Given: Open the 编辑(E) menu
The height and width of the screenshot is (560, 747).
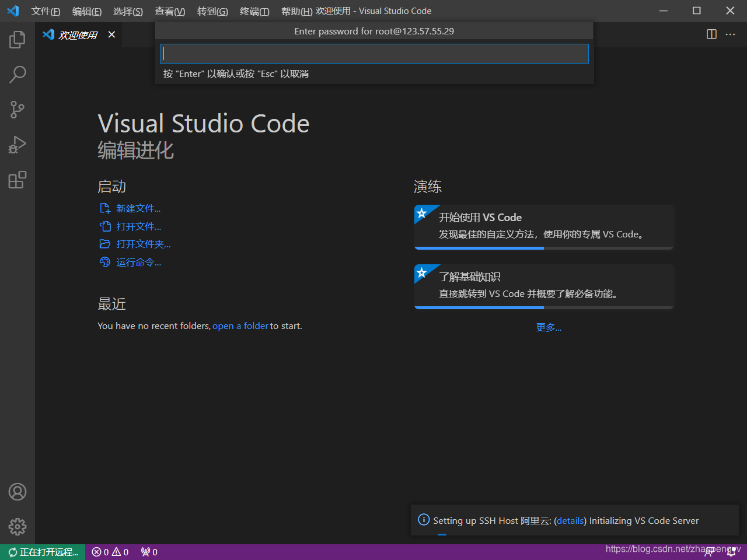Looking at the screenshot, I should tap(87, 11).
